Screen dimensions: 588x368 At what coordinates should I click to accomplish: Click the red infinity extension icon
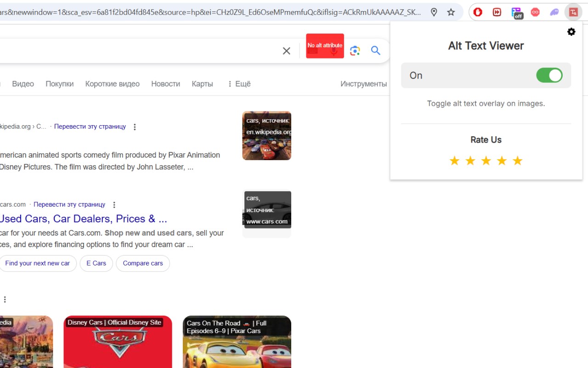tap(535, 12)
